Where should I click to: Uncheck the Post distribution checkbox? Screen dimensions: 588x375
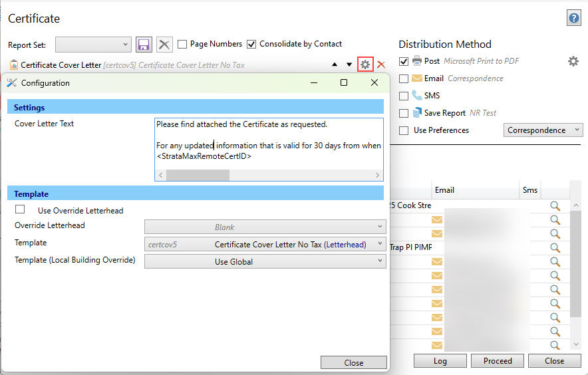pos(404,61)
